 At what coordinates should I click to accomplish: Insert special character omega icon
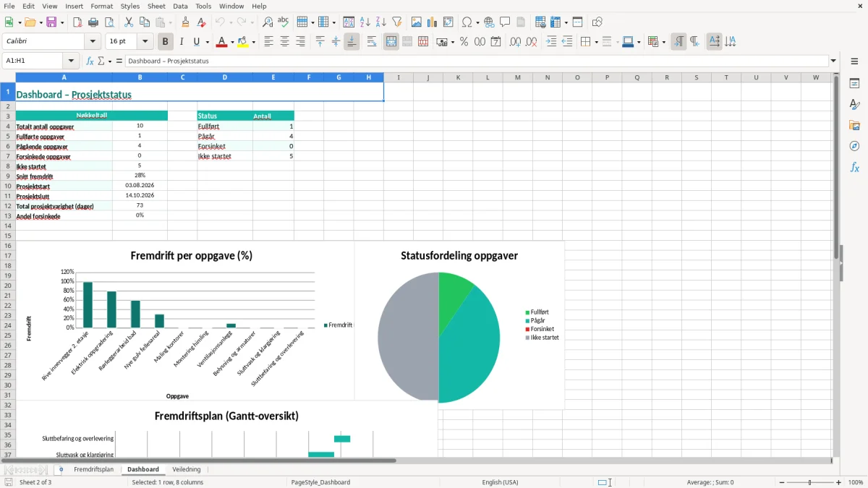click(467, 22)
